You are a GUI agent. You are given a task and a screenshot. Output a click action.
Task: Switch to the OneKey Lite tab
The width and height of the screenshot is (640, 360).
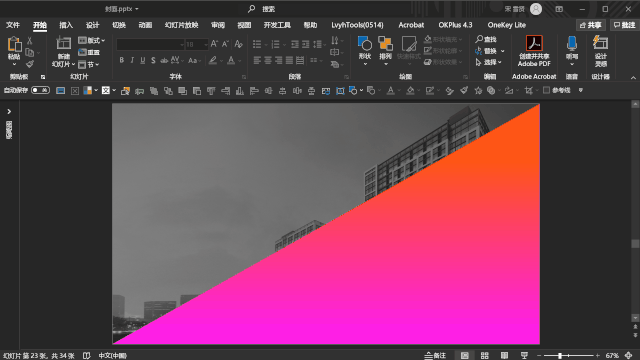tap(507, 25)
